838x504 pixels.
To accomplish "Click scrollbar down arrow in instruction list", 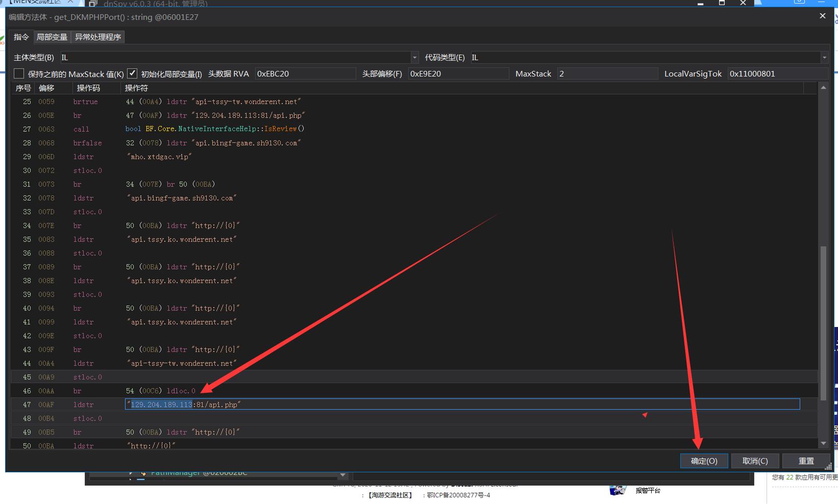I will coord(823,444).
